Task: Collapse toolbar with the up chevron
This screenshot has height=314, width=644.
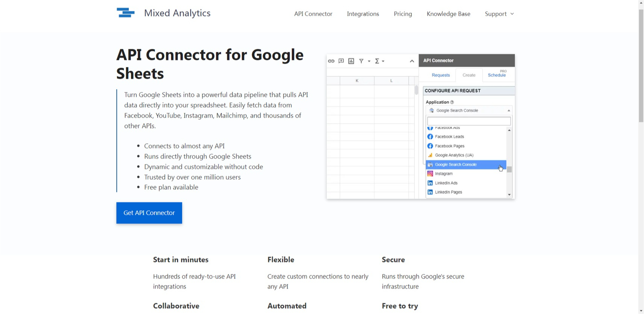Action: coord(412,61)
